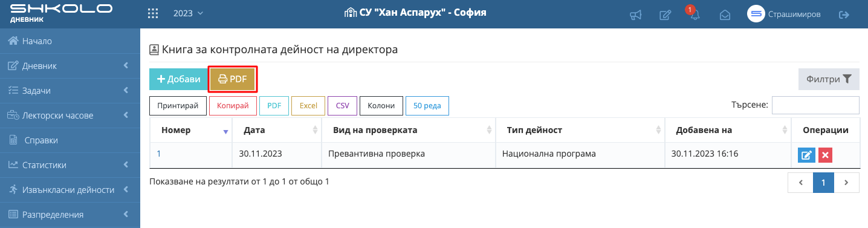The image size is (868, 228).
Task: Open the 50 реда rows dropdown
Action: pos(427,105)
